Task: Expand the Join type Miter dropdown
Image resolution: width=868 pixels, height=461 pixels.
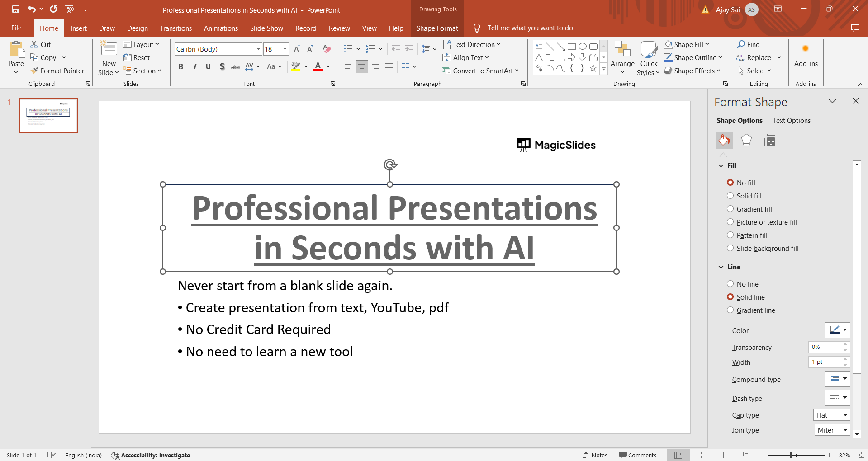Action: click(832, 430)
